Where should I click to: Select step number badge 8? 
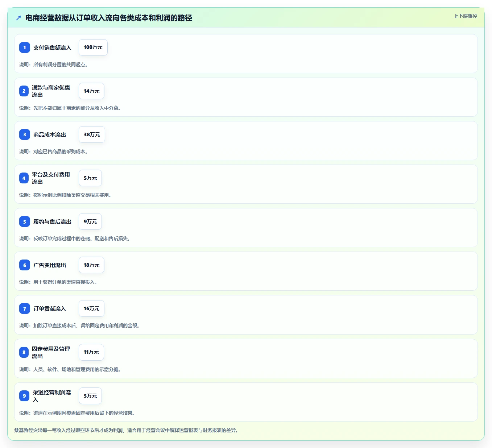pos(24,352)
